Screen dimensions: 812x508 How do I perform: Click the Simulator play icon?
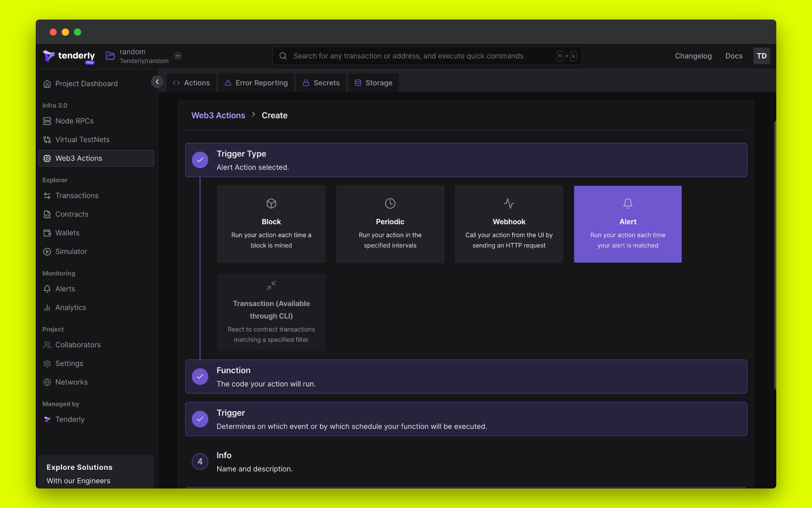(47, 252)
